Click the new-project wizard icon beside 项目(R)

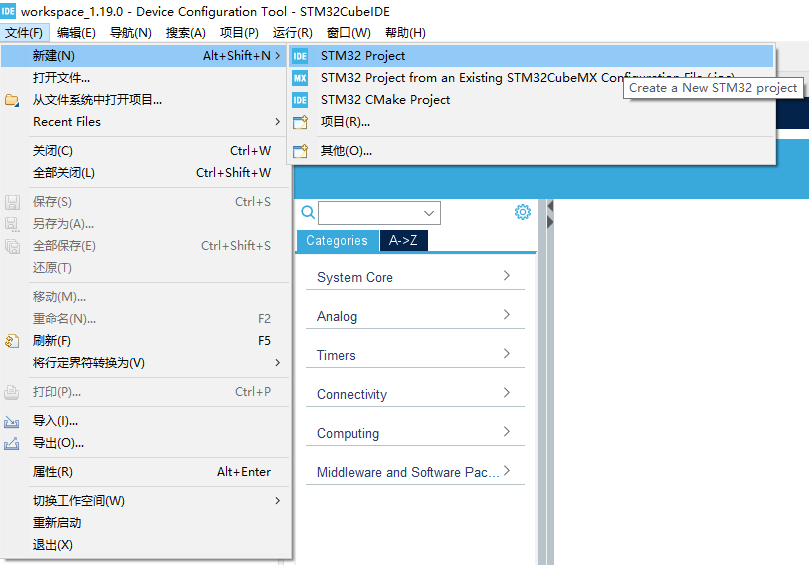click(x=300, y=122)
